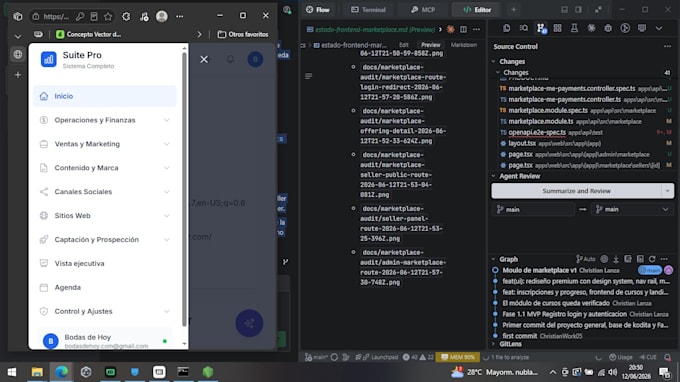Open Agenda menu item
This screenshot has height=382, width=680.
[105, 287]
